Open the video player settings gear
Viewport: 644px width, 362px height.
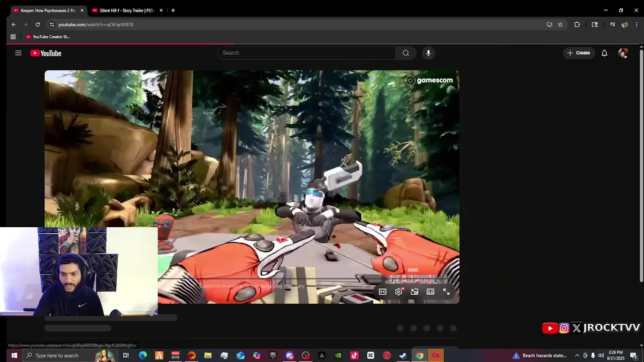pos(399,292)
